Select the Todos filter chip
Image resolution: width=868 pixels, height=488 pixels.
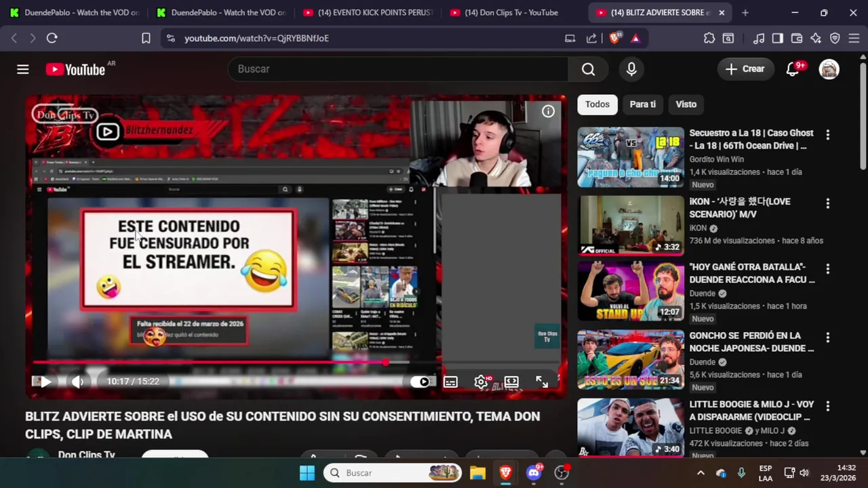pyautogui.click(x=597, y=104)
